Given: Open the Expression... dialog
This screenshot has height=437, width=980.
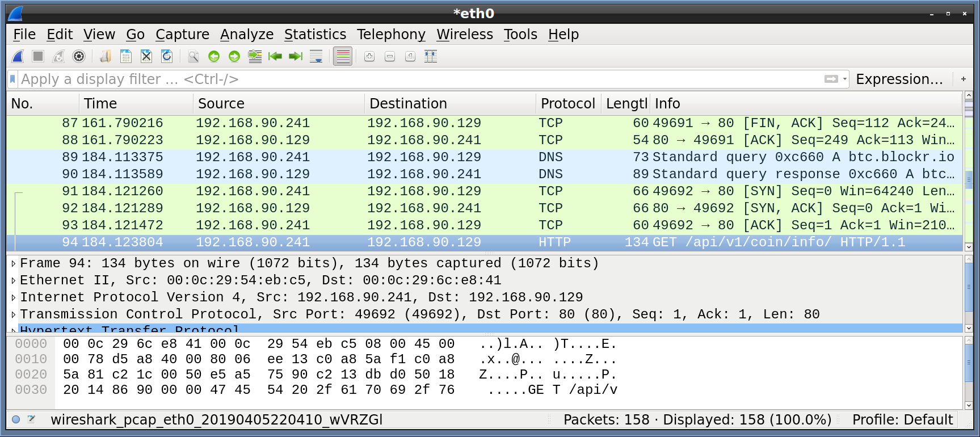Looking at the screenshot, I should [x=899, y=79].
